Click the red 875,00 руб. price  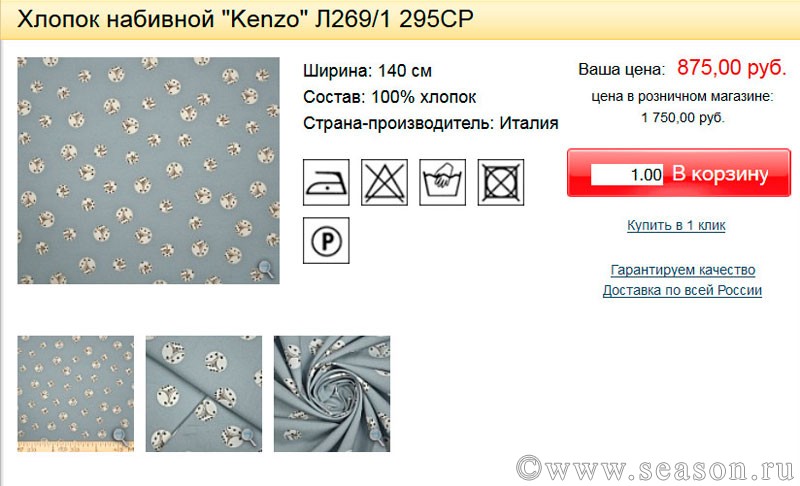tap(732, 68)
